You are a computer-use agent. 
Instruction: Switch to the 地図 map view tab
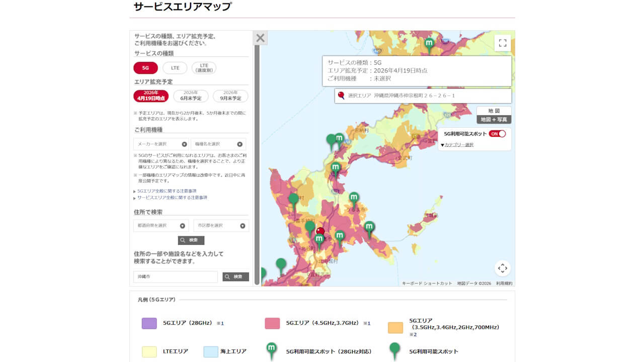click(x=495, y=110)
